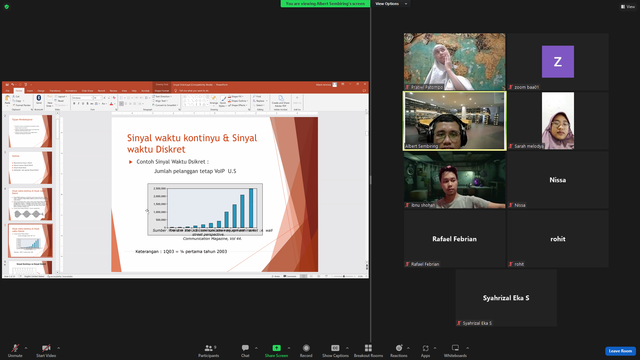Viewport: 640px width, 360px height.
Task: Click the bar chart on the slide
Action: point(205,209)
